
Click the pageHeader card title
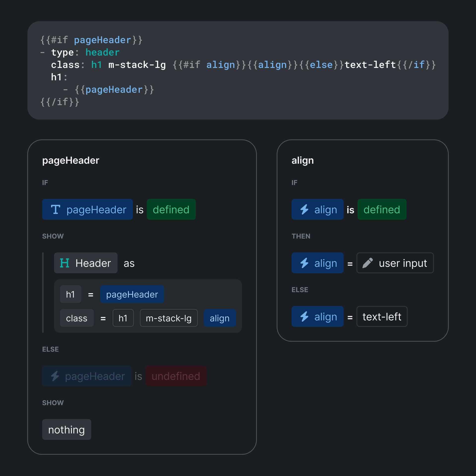pyautogui.click(x=70, y=160)
